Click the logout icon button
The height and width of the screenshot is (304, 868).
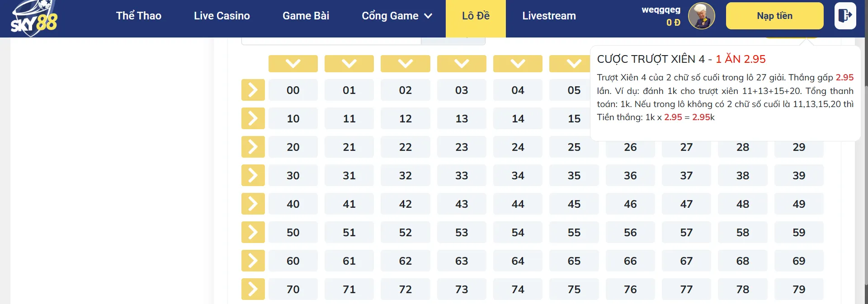tap(845, 16)
